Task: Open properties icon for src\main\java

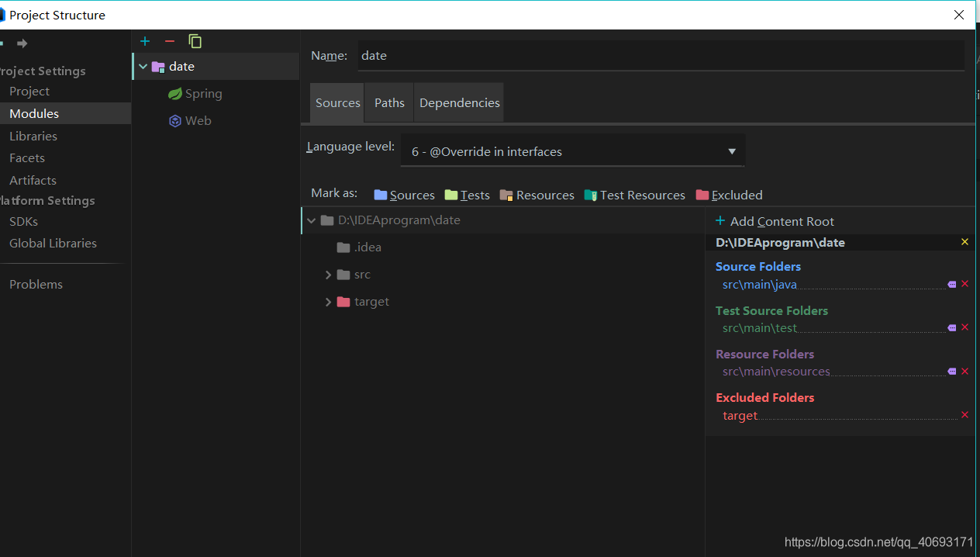Action: point(952,285)
